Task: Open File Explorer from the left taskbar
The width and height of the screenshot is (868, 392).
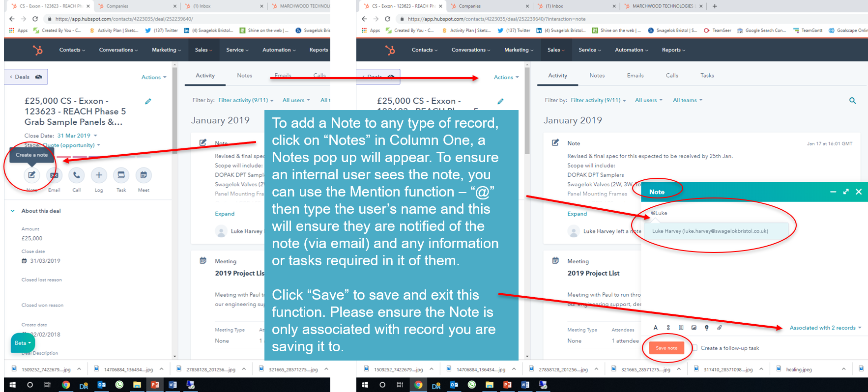Action: [137, 385]
